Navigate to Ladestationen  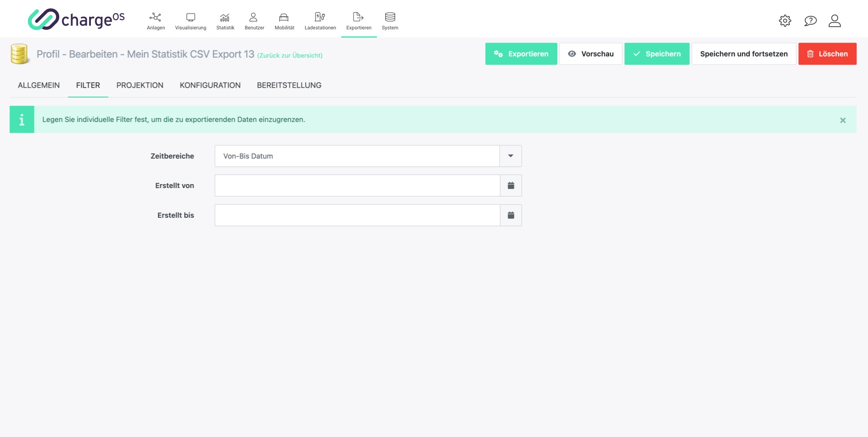(320, 21)
